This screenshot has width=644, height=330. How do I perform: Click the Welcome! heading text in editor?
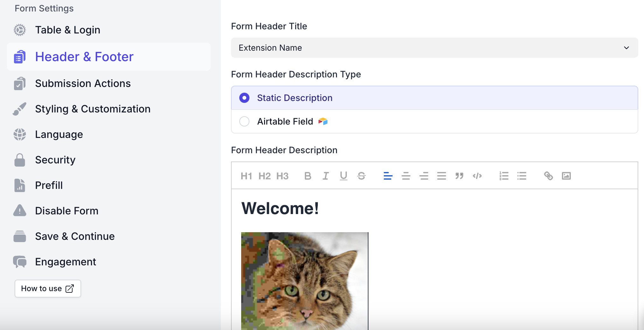tap(280, 209)
